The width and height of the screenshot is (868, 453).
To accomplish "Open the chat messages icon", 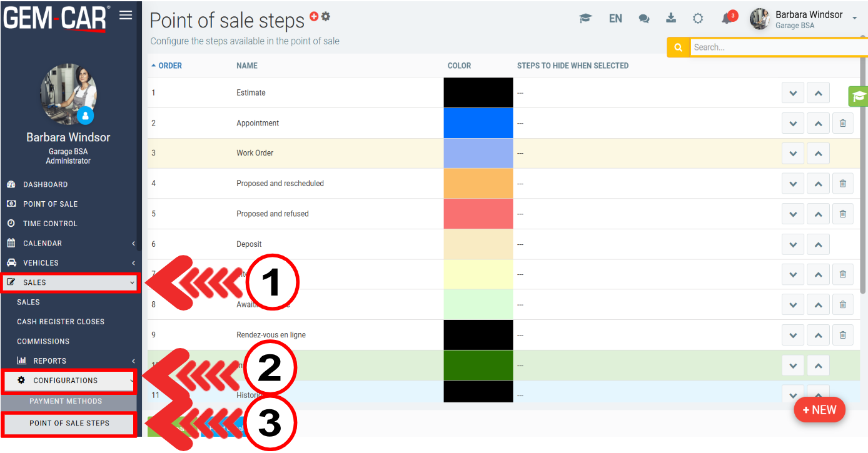I will tap(643, 19).
